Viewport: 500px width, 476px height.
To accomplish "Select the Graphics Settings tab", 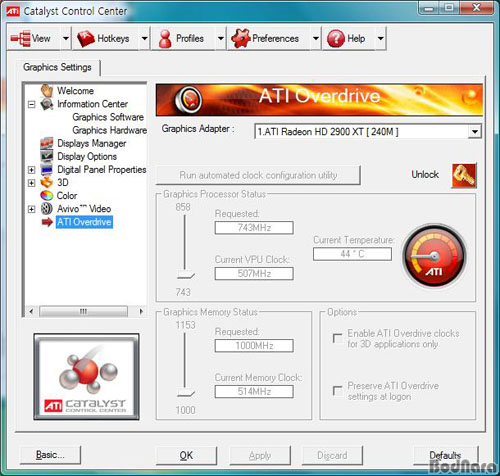I will (57, 67).
